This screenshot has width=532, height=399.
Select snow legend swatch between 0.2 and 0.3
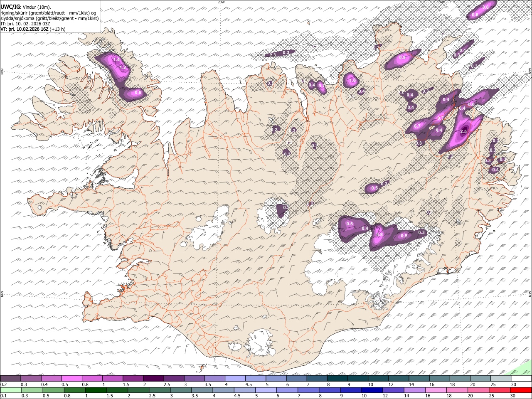10,379
